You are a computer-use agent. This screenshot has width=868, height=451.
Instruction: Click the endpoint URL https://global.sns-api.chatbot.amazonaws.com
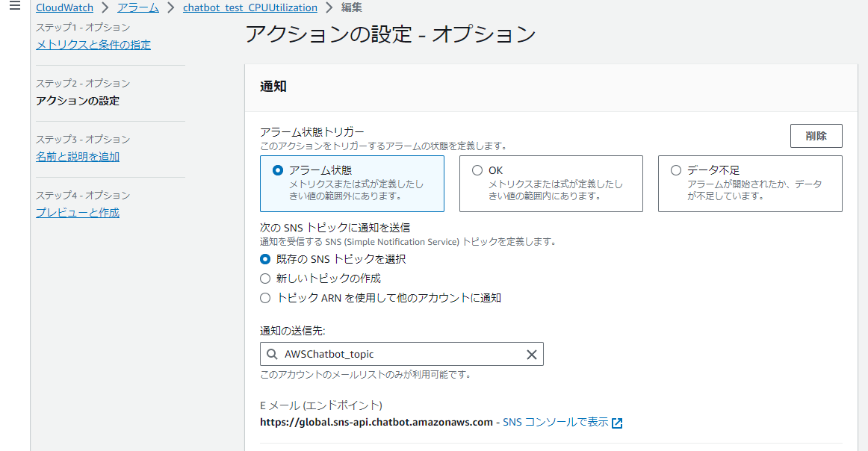pyautogui.click(x=376, y=422)
